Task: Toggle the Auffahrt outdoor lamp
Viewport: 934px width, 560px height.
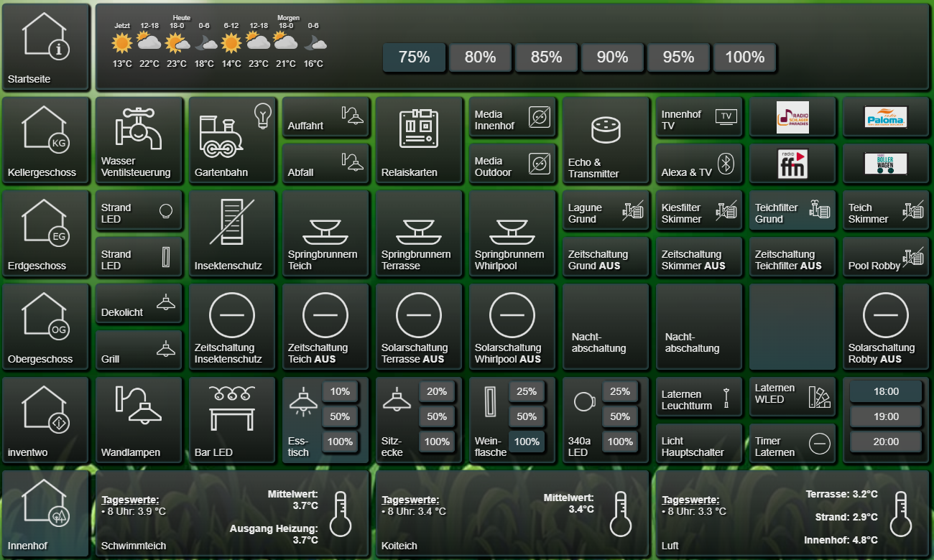Action: (x=325, y=117)
